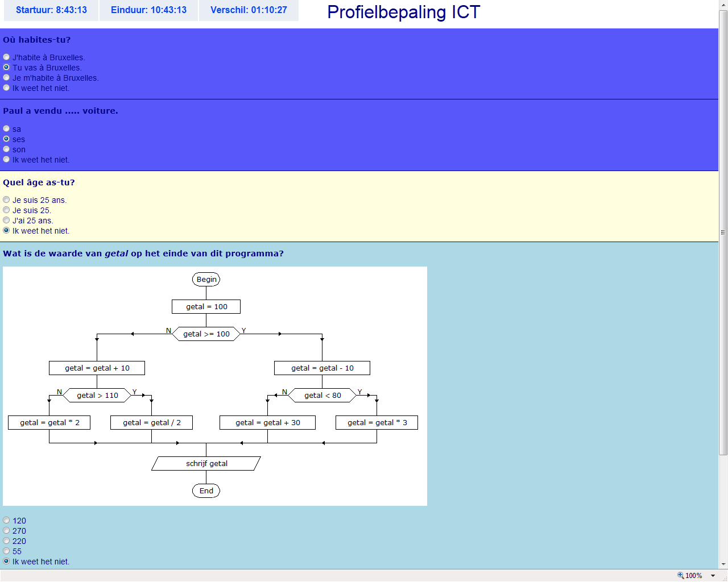Choose "Ik weet het niet." for Paul question
Image resolution: width=728 pixels, height=582 pixels.
[6, 160]
